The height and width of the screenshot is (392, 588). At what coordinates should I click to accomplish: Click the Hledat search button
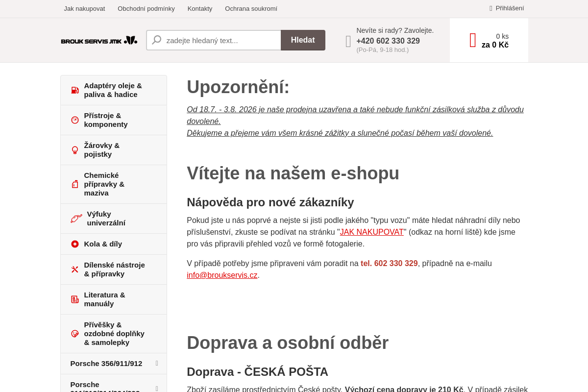303,40
